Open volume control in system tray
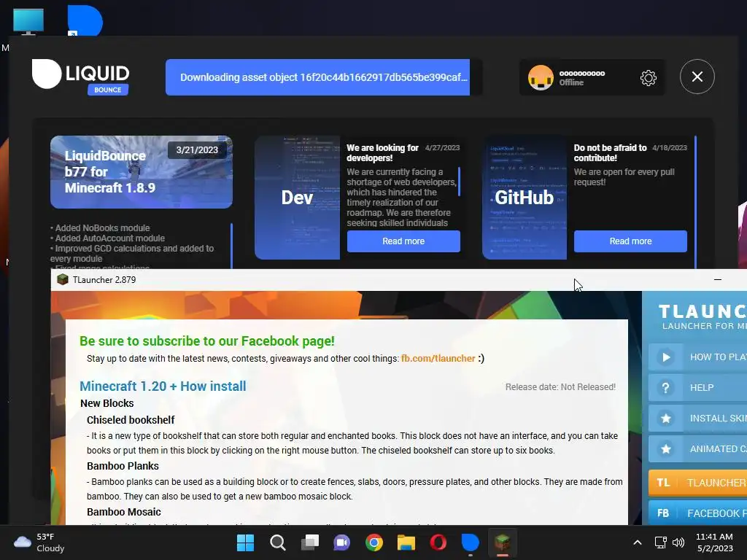Viewport: 747px width, 560px height. pos(678,542)
